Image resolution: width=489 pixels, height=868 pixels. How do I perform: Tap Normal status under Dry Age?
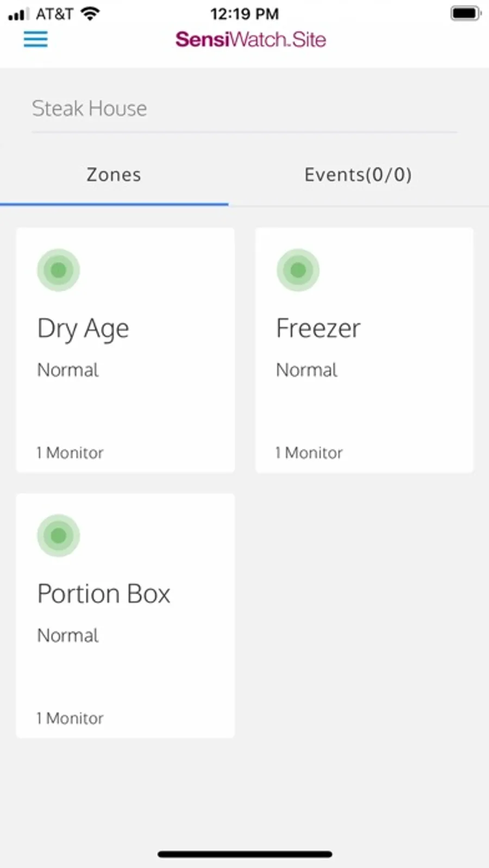click(68, 370)
